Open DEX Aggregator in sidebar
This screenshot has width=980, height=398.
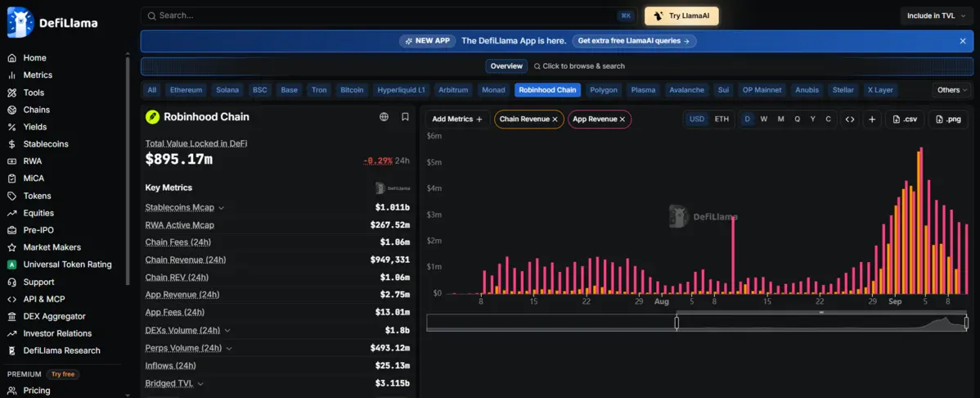pos(54,317)
